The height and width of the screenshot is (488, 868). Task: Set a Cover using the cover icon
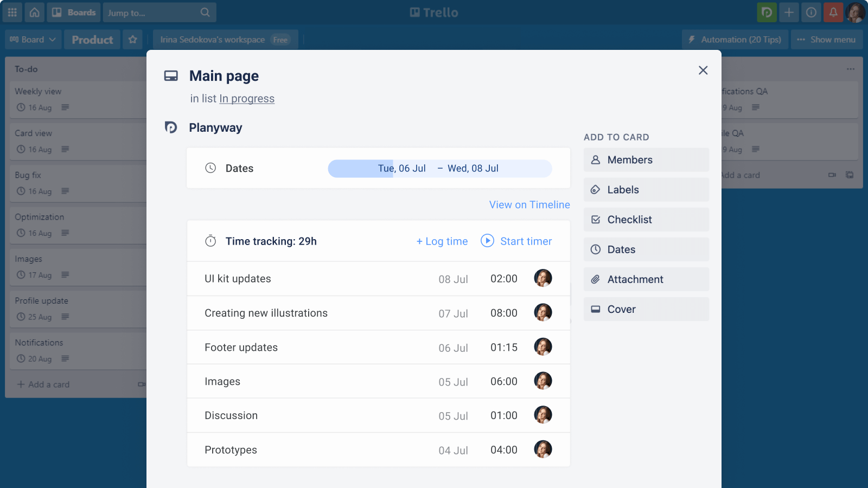[x=597, y=309]
